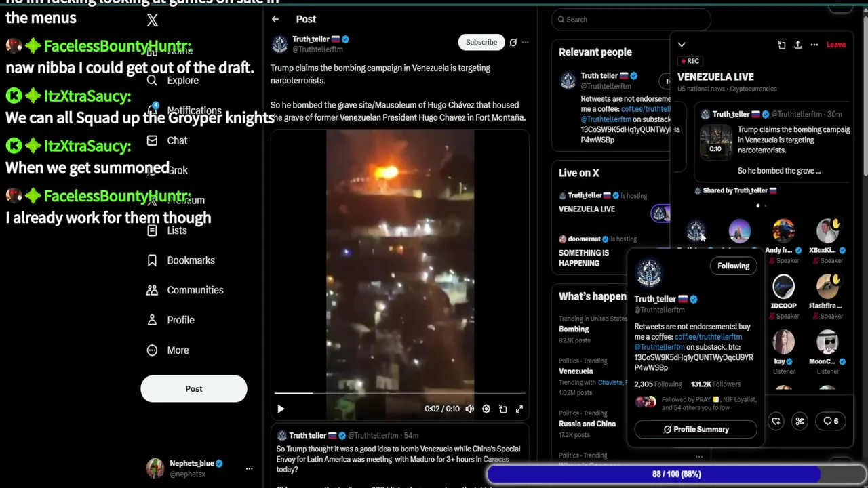Open video playback settings gear

(x=486, y=409)
